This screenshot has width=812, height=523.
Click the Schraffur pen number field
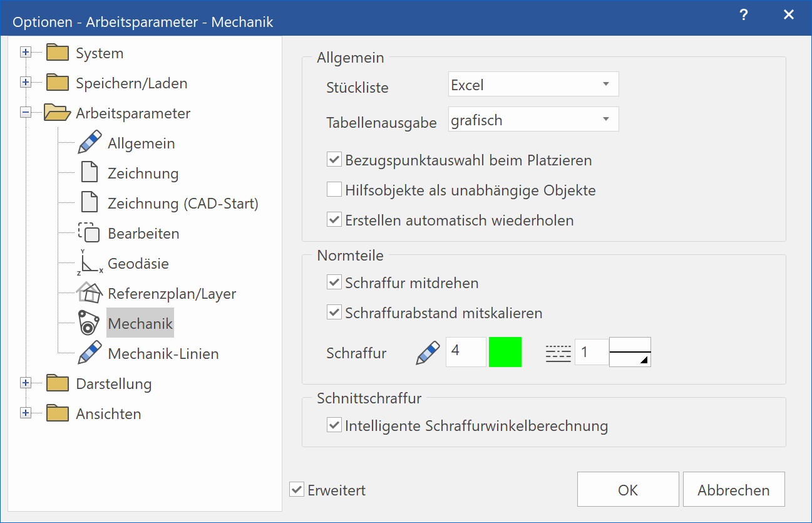466,352
